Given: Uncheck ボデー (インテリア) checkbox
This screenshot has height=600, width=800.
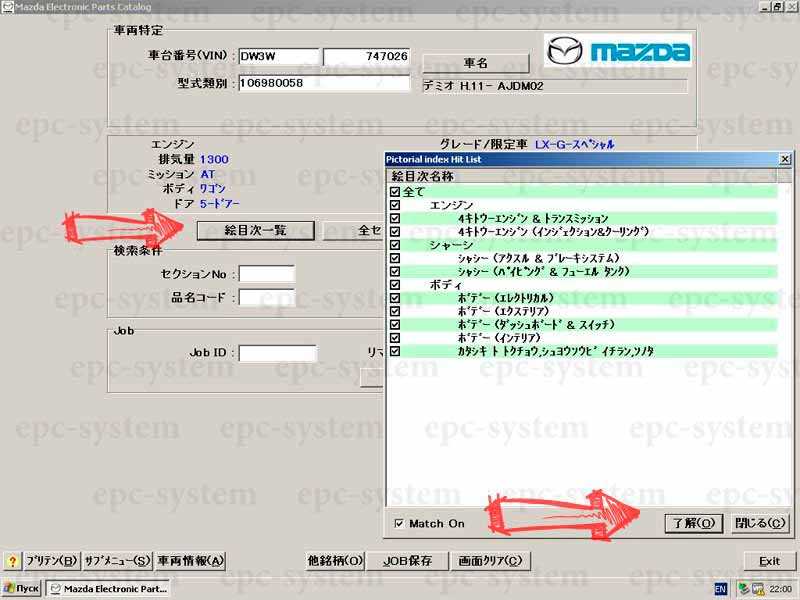Looking at the screenshot, I should 394,338.
